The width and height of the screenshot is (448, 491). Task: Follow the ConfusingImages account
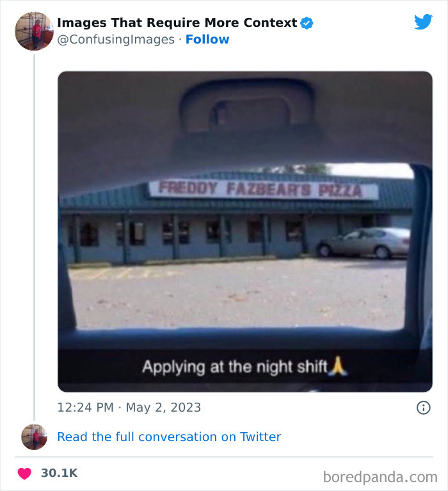207,40
